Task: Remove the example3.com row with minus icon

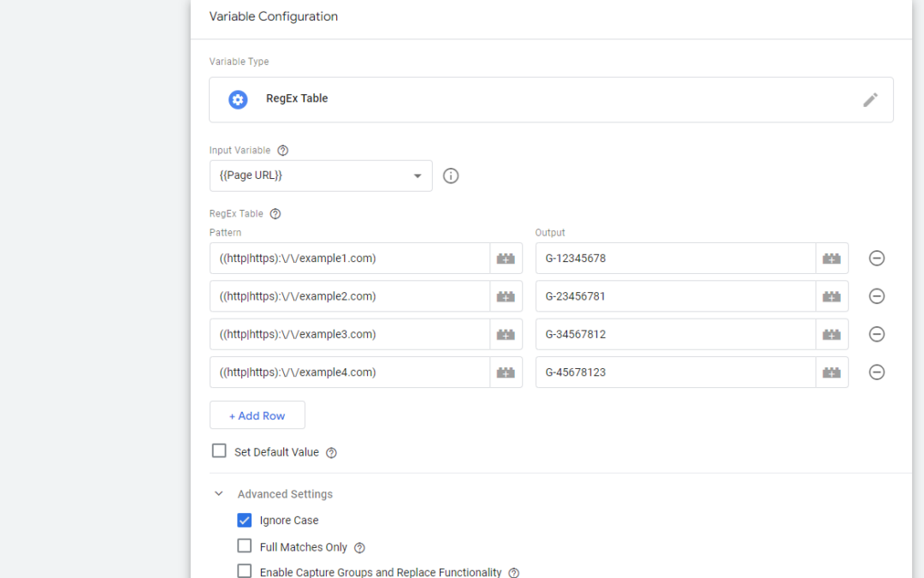Action: tap(876, 334)
